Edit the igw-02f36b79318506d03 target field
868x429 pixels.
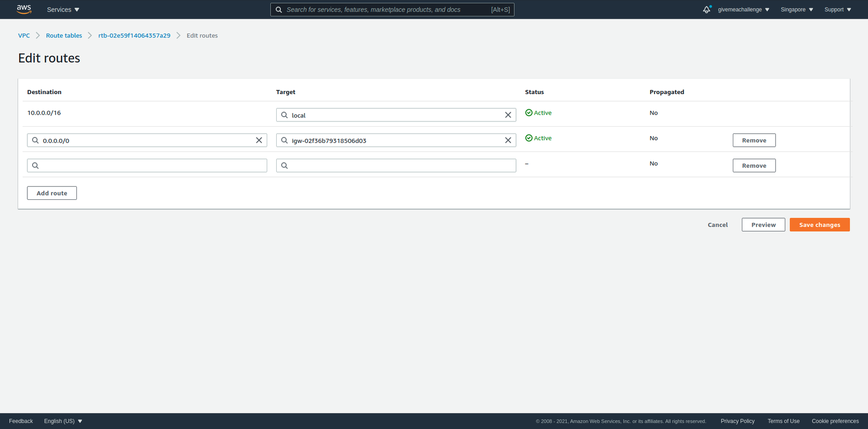pyautogui.click(x=396, y=140)
